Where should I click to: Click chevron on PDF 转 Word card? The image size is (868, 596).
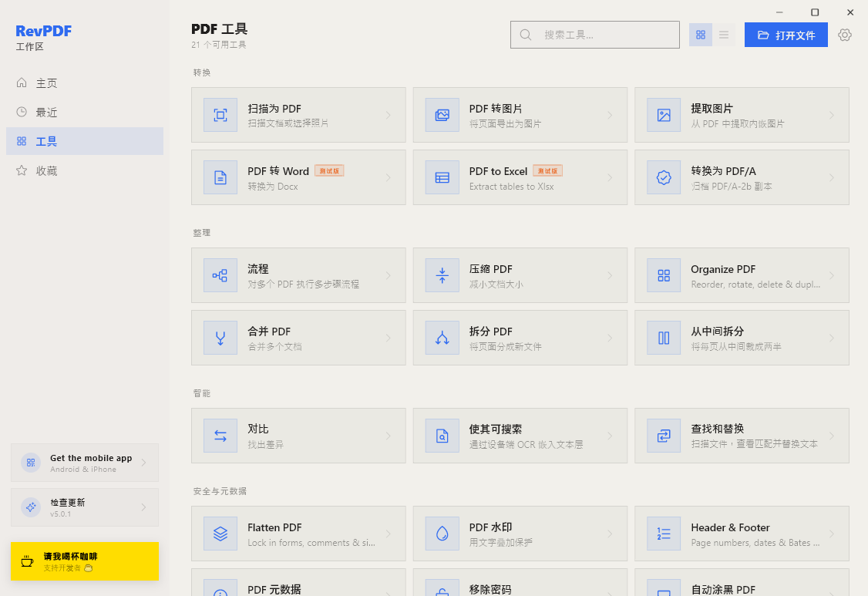388,178
